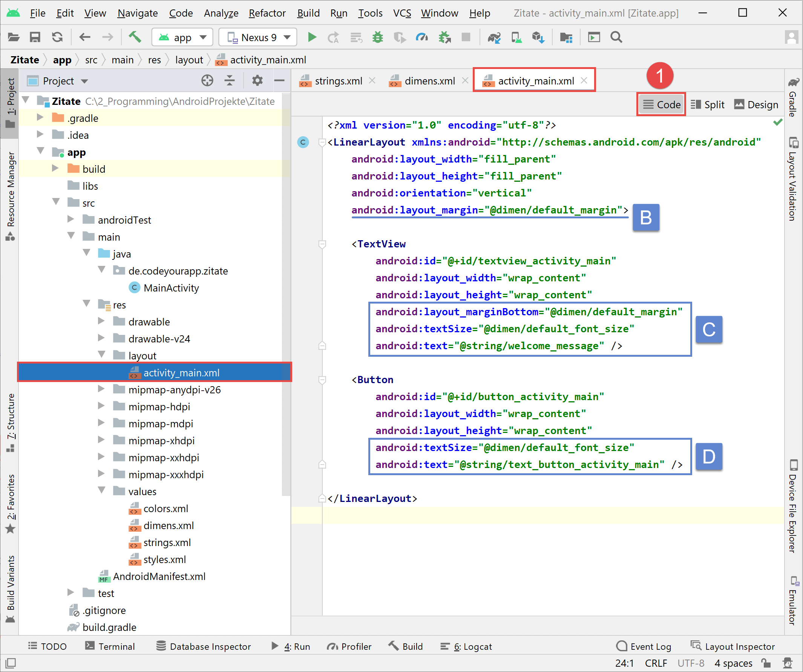
Task: Click the UTF-8 encoding status entry
Action: (691, 664)
